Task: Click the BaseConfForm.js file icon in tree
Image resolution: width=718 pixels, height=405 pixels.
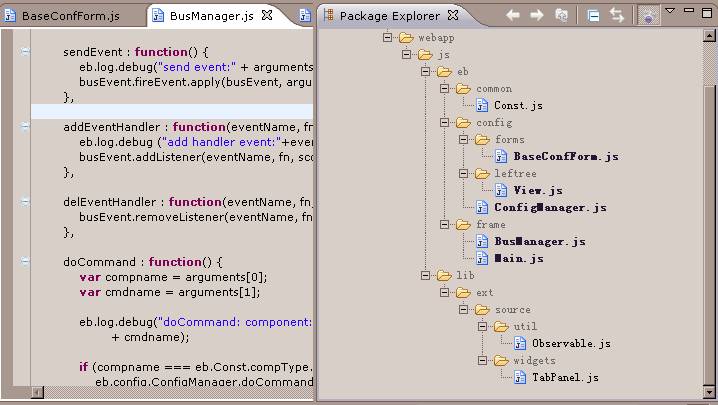Action: [x=501, y=157]
